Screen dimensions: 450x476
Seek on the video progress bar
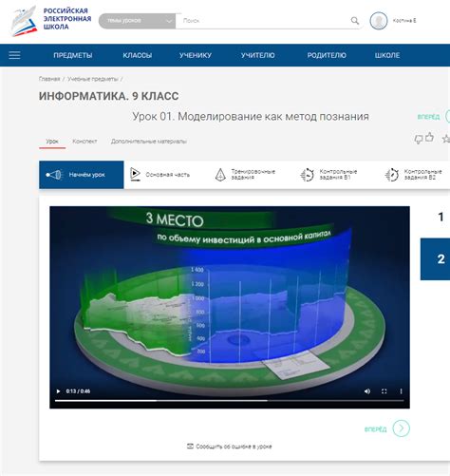(x=230, y=401)
